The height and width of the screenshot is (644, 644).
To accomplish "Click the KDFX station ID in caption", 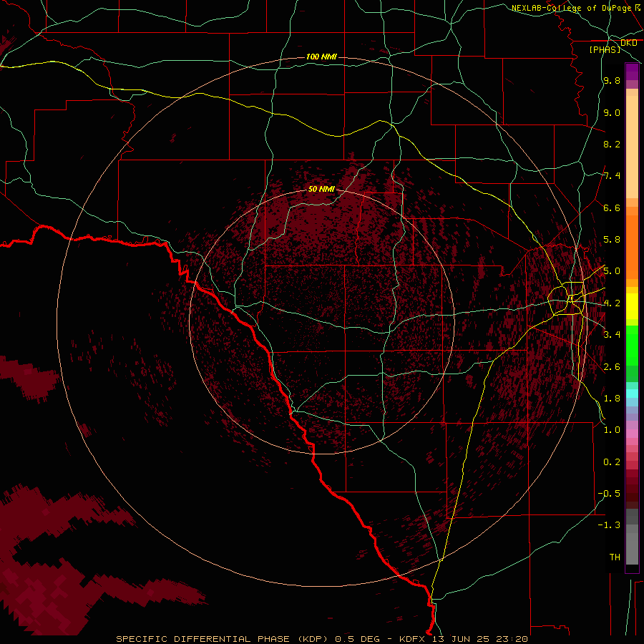I will tap(413, 639).
